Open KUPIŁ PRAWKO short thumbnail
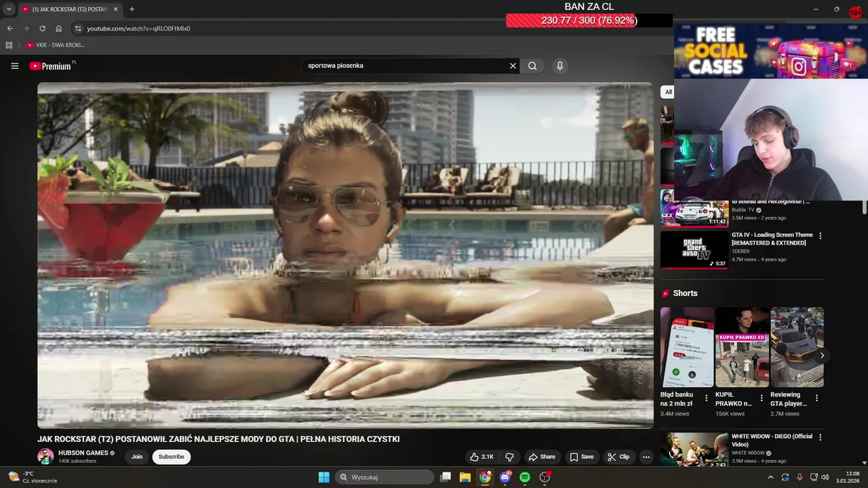Image resolution: width=868 pixels, height=488 pixels. tap(742, 348)
